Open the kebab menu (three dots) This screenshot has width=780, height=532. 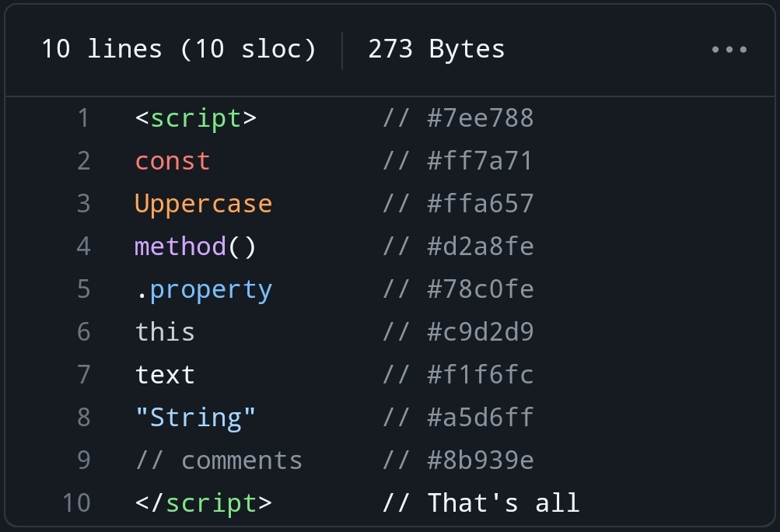(727, 50)
